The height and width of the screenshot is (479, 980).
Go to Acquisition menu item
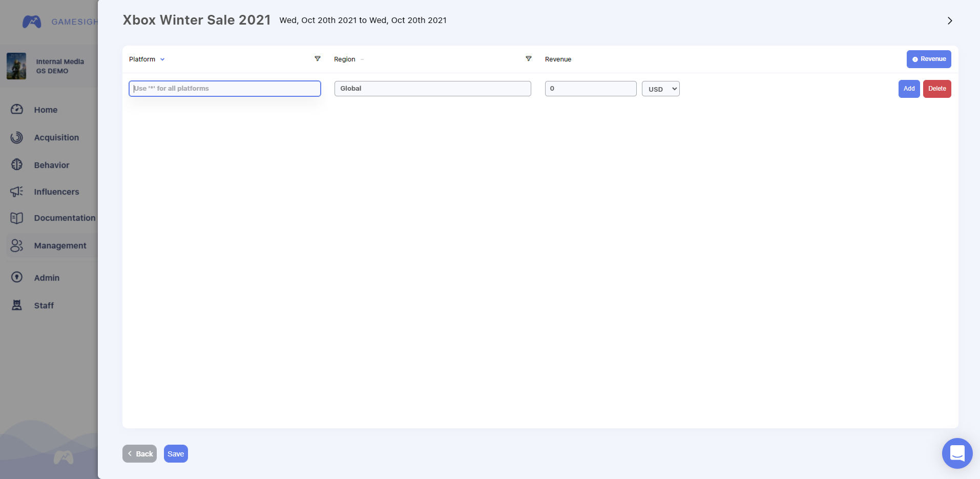56,137
